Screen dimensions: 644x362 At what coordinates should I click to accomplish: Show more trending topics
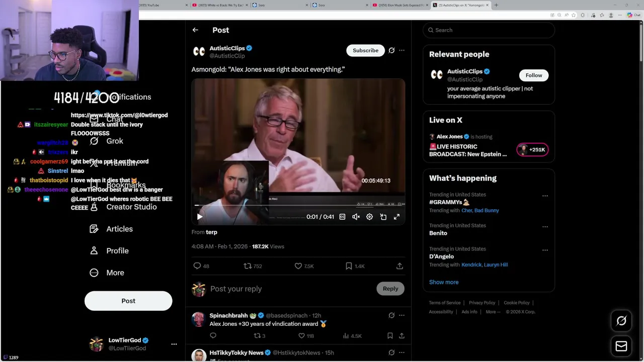point(444,282)
